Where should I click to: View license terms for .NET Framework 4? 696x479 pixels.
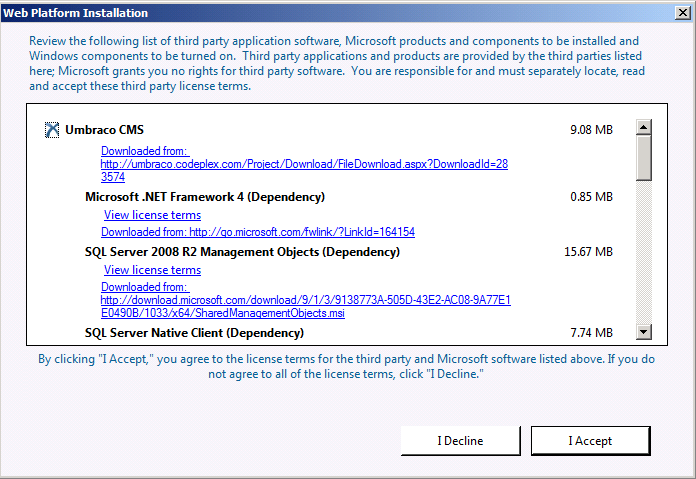152,215
